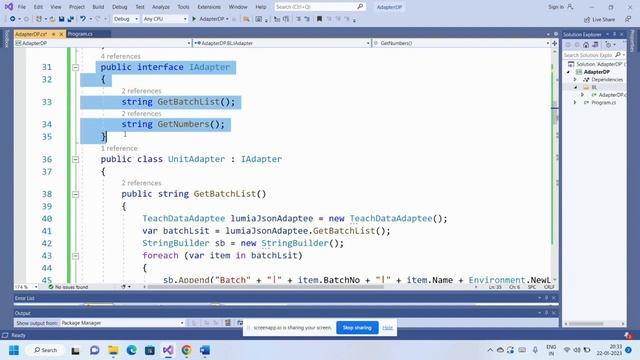Start debugging with the green play icon
Screen dimensions: 640x360
[x=194, y=19]
